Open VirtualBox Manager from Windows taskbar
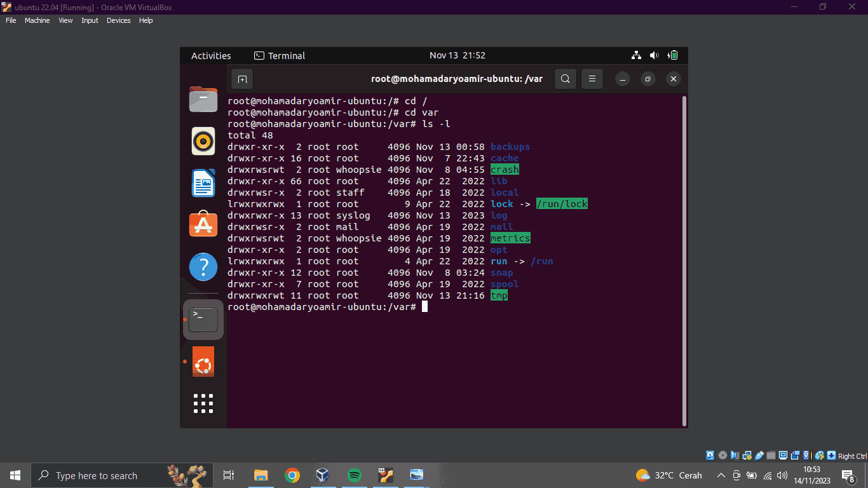This screenshot has width=868, height=488. point(323,475)
